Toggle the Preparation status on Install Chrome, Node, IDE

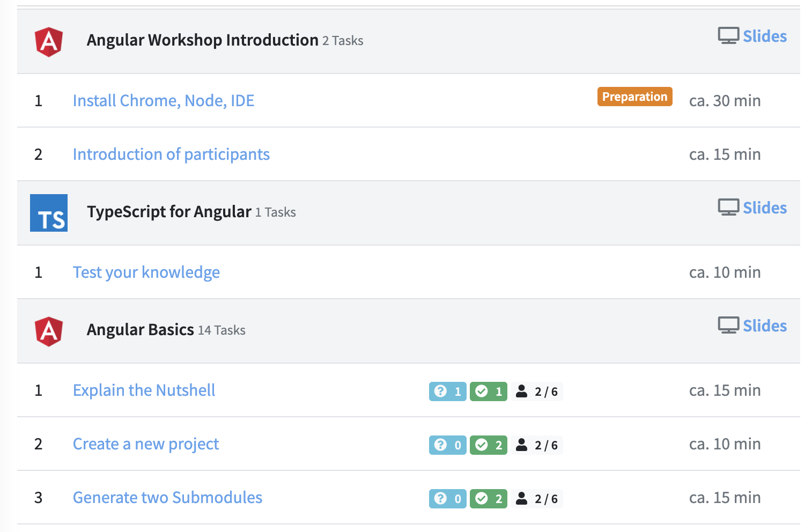(634, 97)
